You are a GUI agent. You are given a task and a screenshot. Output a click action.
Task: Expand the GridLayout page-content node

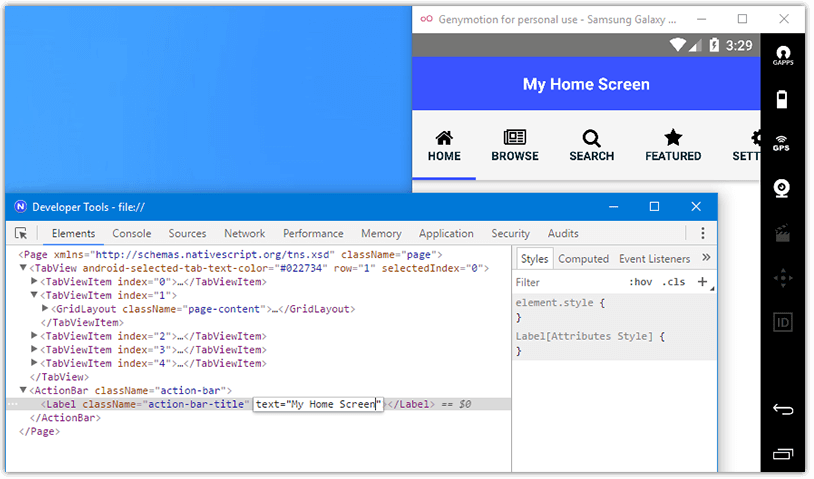coord(45,308)
